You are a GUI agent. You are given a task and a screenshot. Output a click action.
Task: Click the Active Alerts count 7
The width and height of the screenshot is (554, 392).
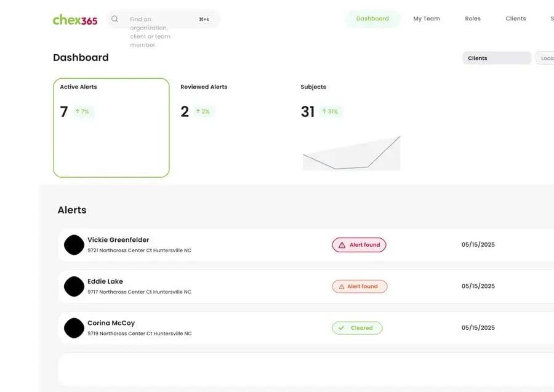[x=64, y=111]
